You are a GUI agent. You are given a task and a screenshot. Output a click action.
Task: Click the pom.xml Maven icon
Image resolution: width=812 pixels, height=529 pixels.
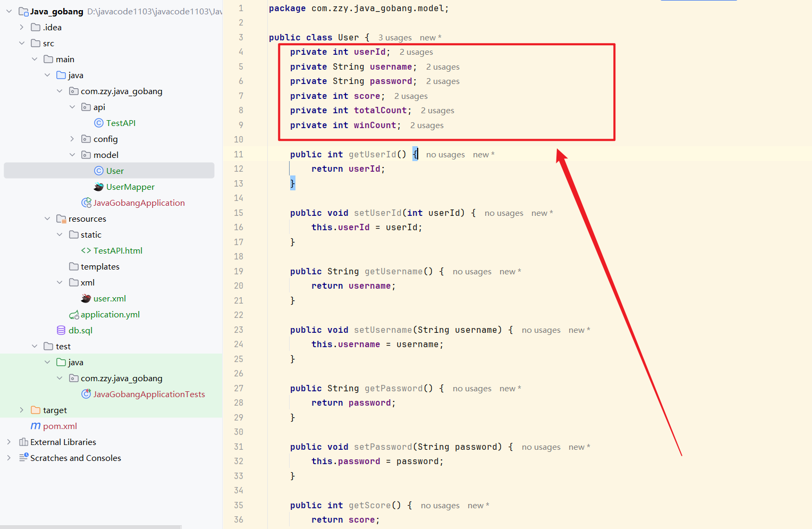point(36,426)
